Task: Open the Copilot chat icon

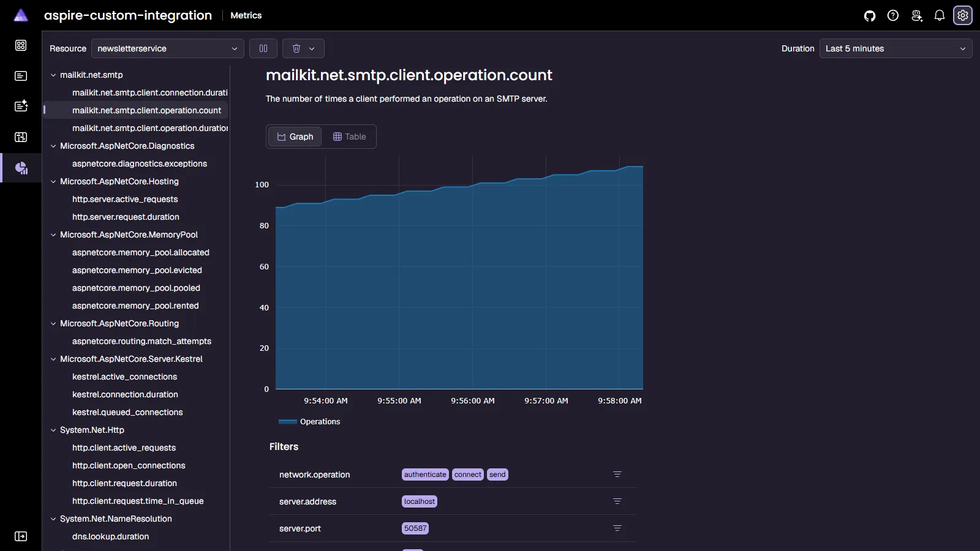Action: pos(916,15)
